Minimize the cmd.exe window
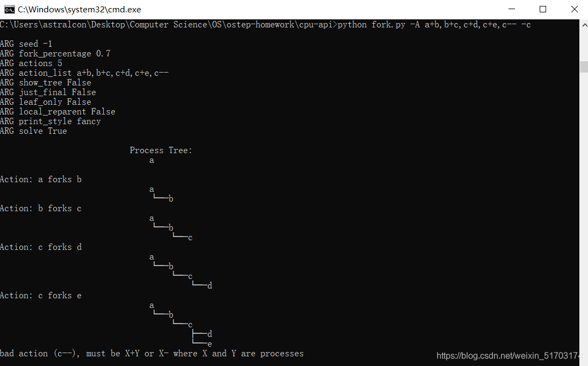The image size is (588, 366). [512, 9]
